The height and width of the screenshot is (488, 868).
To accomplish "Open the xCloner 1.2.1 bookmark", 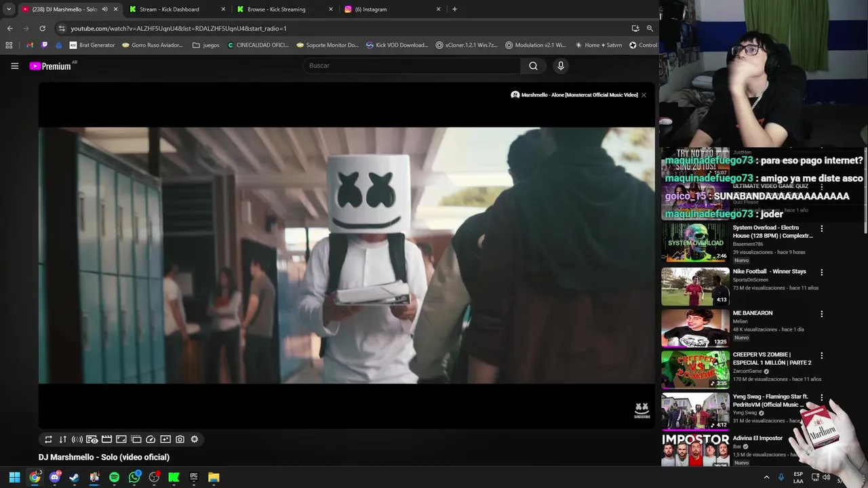I will (467, 45).
